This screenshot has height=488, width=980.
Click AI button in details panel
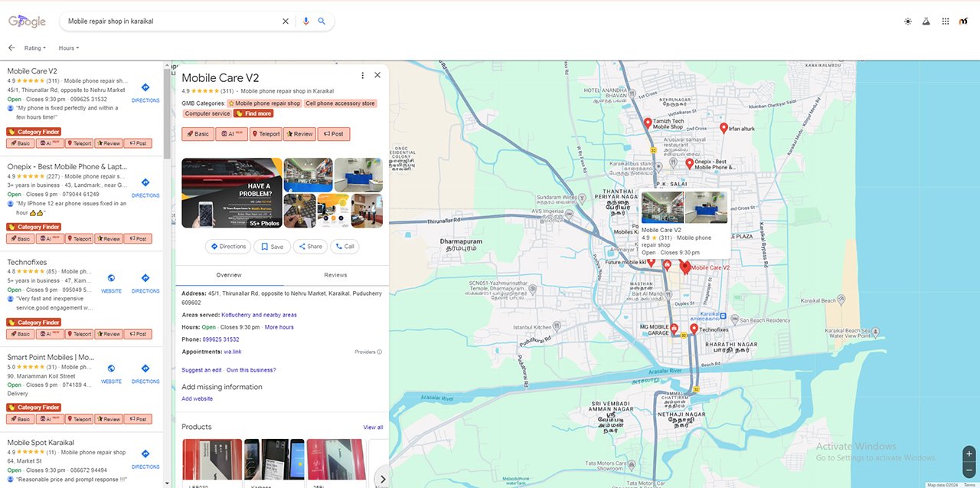pos(231,134)
